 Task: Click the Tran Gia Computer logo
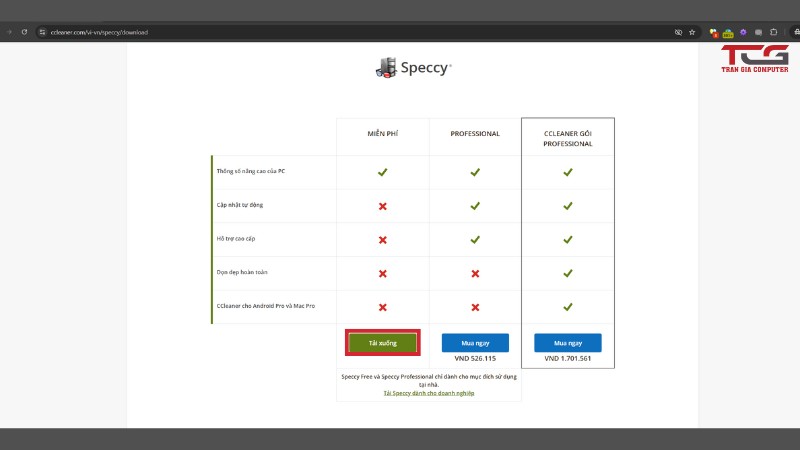[755, 58]
